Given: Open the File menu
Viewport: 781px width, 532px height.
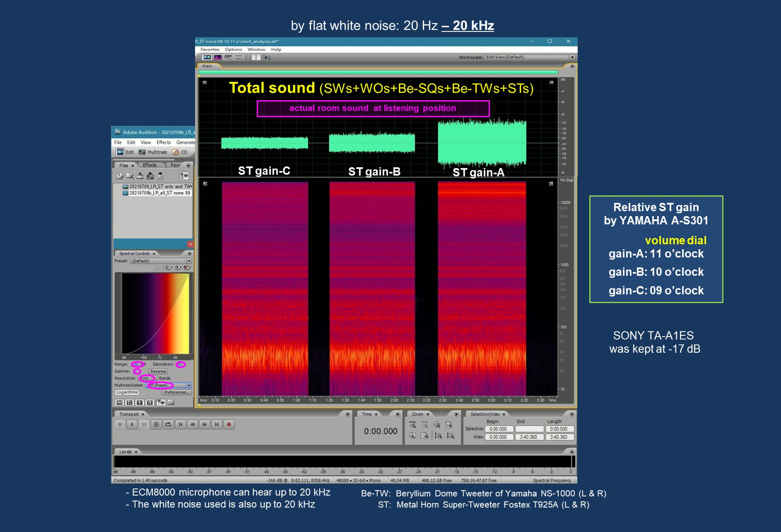Looking at the screenshot, I should coord(118,142).
